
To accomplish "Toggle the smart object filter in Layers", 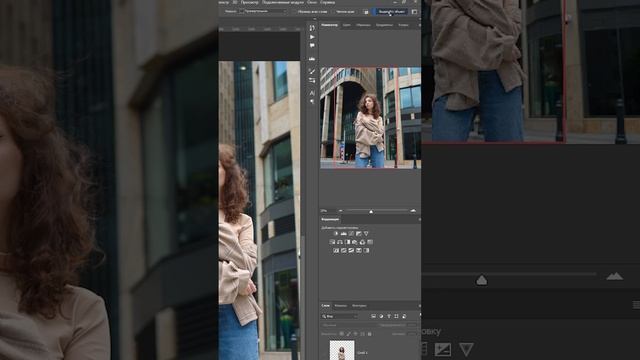I will click(x=404, y=316).
